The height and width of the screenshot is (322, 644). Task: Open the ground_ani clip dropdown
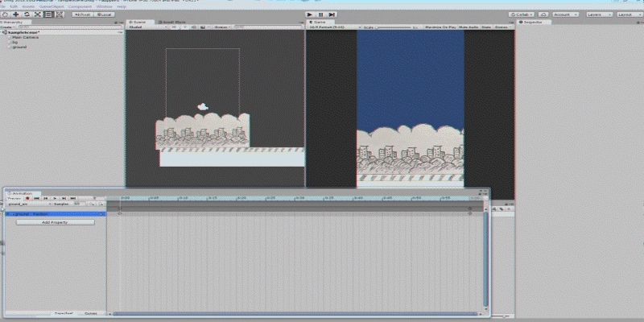pos(28,204)
